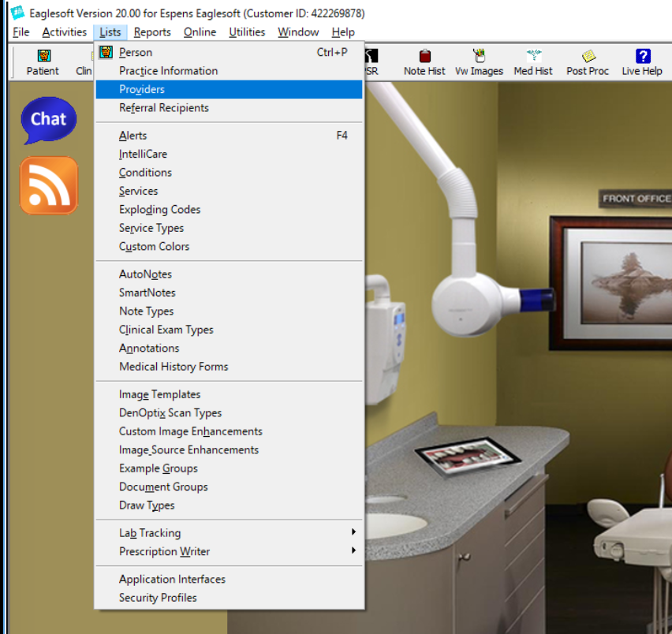
Task: Open the Reports menu
Action: [x=152, y=32]
